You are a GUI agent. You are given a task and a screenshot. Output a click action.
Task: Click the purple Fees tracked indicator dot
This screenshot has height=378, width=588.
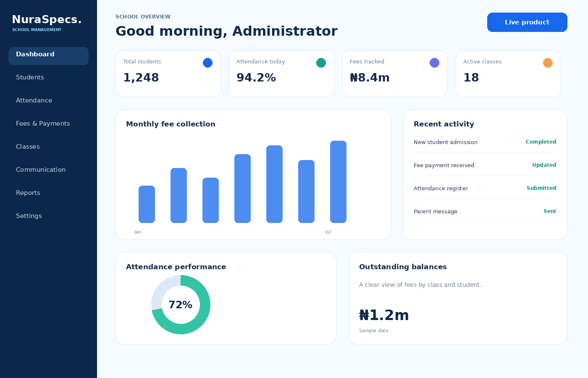(434, 63)
